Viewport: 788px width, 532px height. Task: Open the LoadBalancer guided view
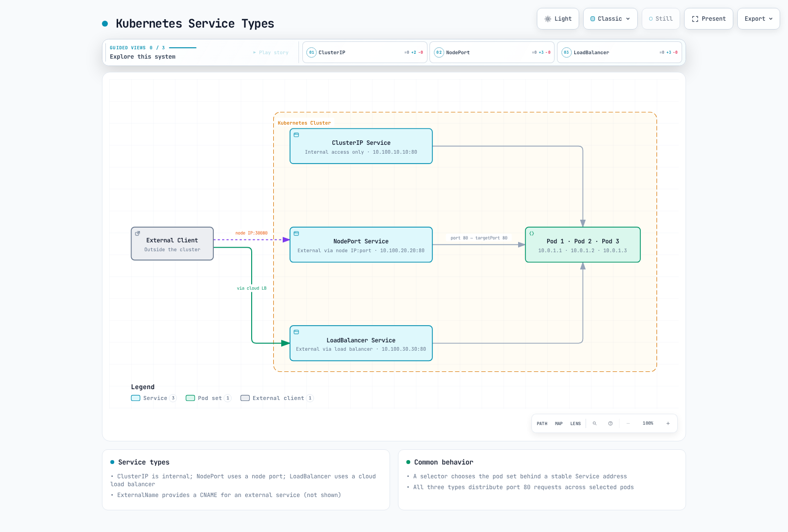click(x=620, y=52)
